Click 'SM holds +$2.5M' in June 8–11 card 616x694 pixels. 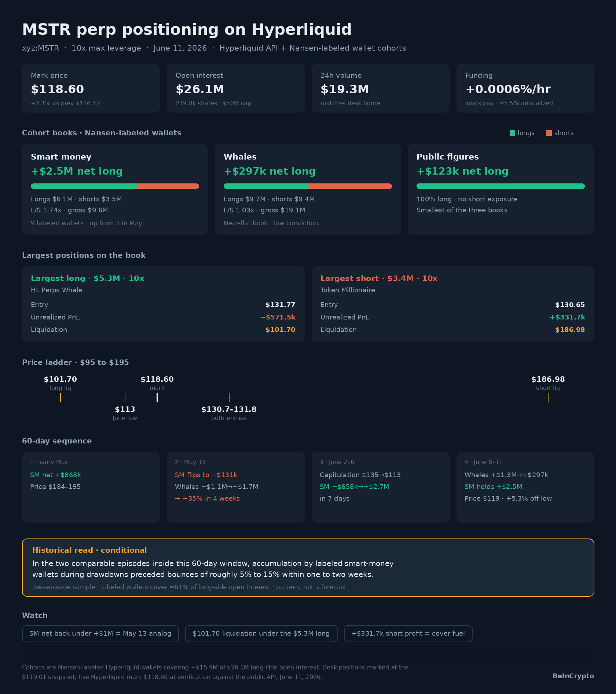pos(493,487)
